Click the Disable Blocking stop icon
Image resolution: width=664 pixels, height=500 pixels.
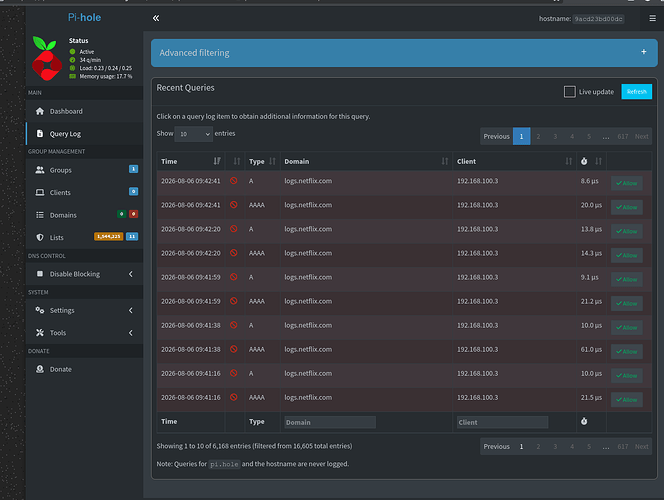(x=40, y=274)
